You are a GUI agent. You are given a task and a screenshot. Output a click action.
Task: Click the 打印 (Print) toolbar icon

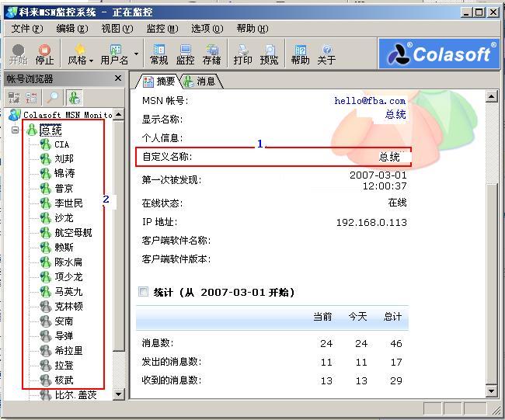click(x=242, y=54)
